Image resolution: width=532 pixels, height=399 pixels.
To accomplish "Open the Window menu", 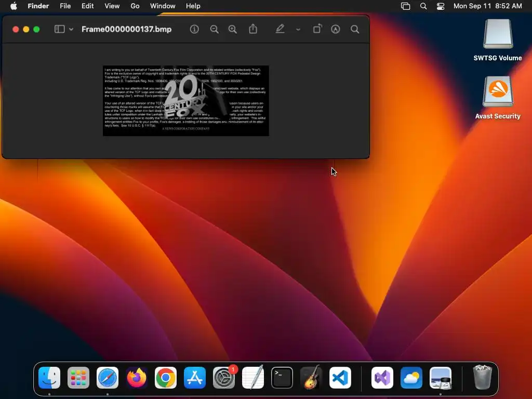I will (163, 6).
